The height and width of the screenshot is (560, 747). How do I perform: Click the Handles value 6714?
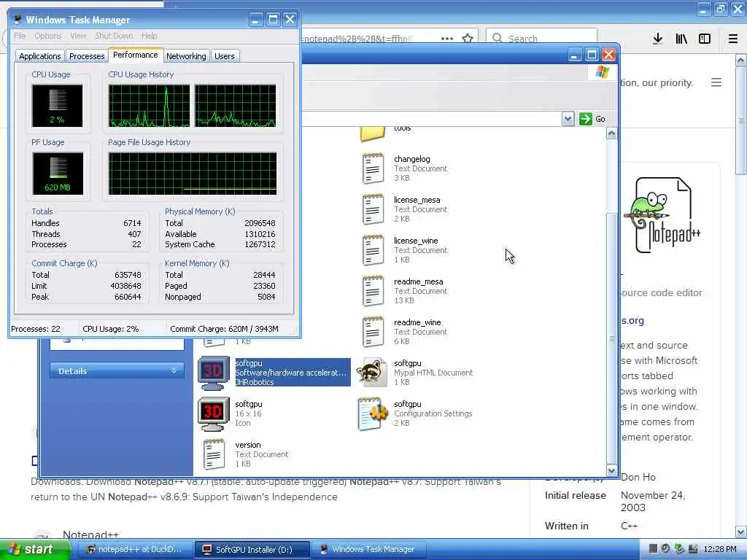click(132, 223)
